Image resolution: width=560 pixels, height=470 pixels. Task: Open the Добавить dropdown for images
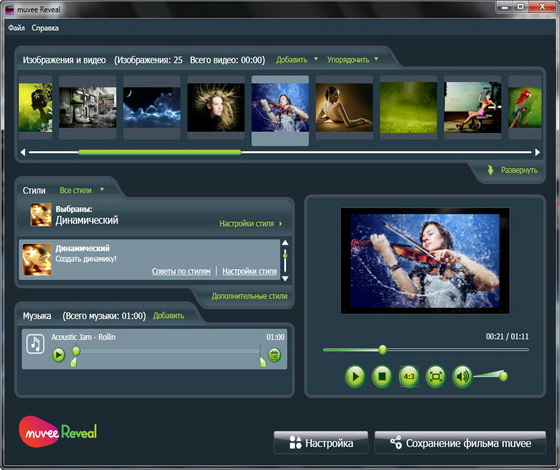click(x=296, y=60)
